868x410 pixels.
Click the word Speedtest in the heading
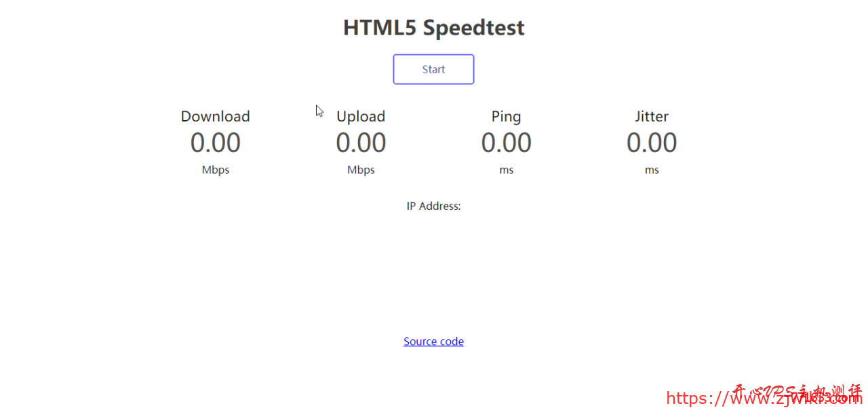coord(474,28)
